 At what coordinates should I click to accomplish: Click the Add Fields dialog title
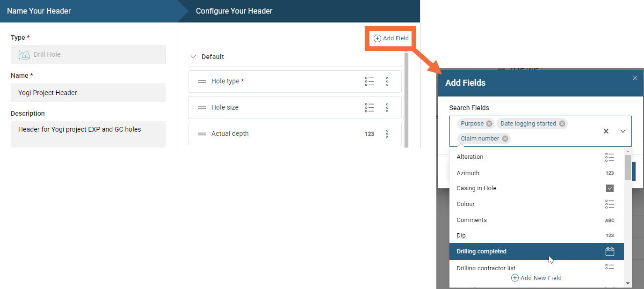(465, 83)
